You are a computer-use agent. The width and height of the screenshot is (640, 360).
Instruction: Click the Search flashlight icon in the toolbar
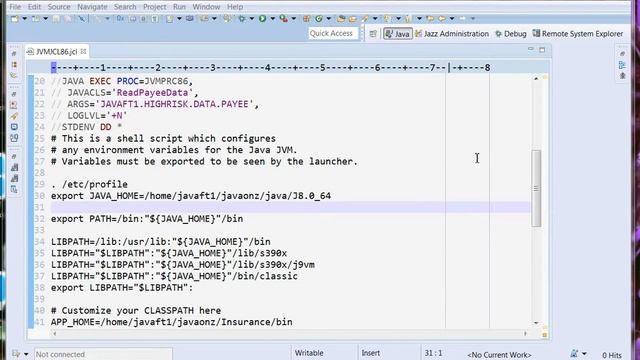click(365, 19)
